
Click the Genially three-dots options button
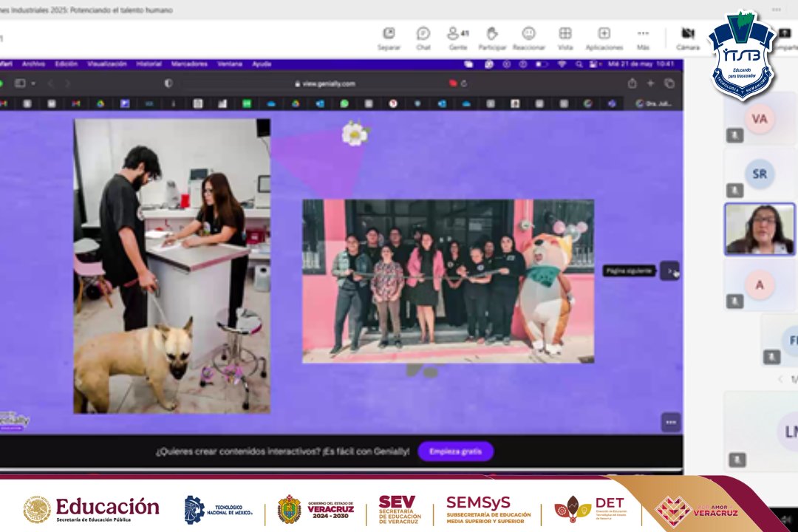tap(670, 422)
